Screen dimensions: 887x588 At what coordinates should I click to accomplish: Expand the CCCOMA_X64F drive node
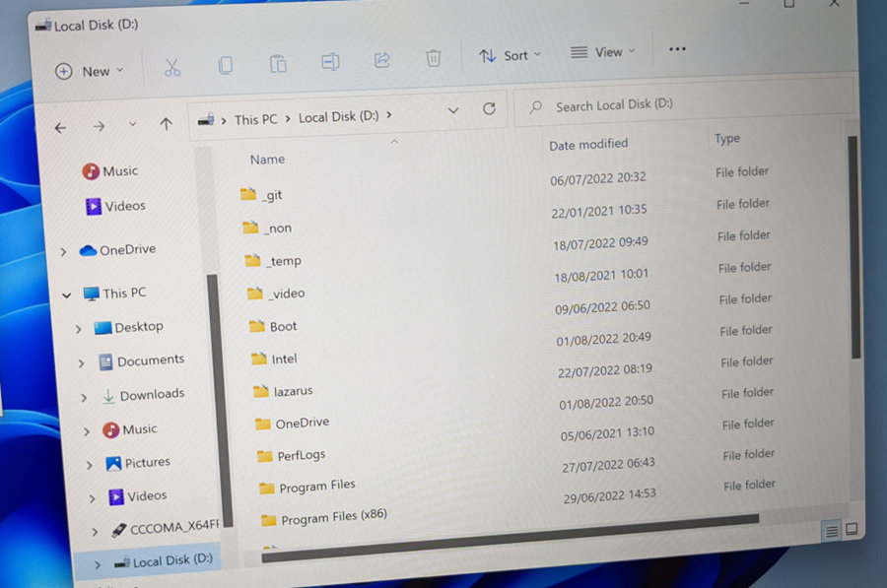[x=95, y=532]
